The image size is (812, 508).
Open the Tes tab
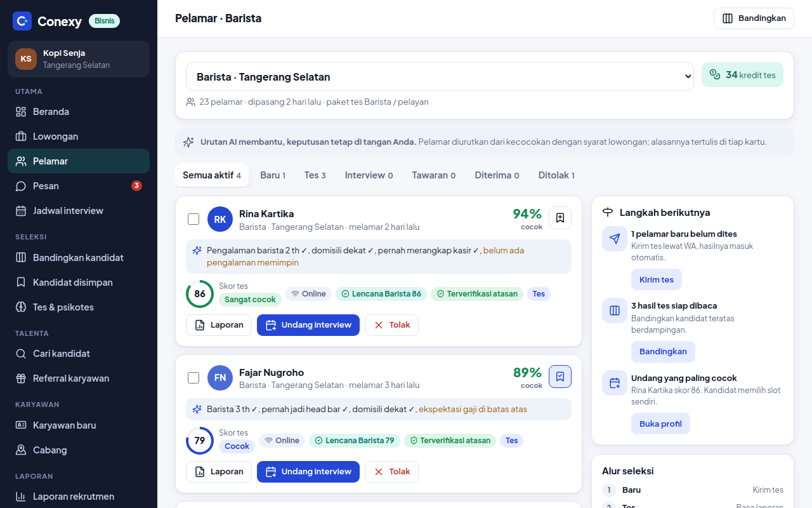pyautogui.click(x=315, y=175)
